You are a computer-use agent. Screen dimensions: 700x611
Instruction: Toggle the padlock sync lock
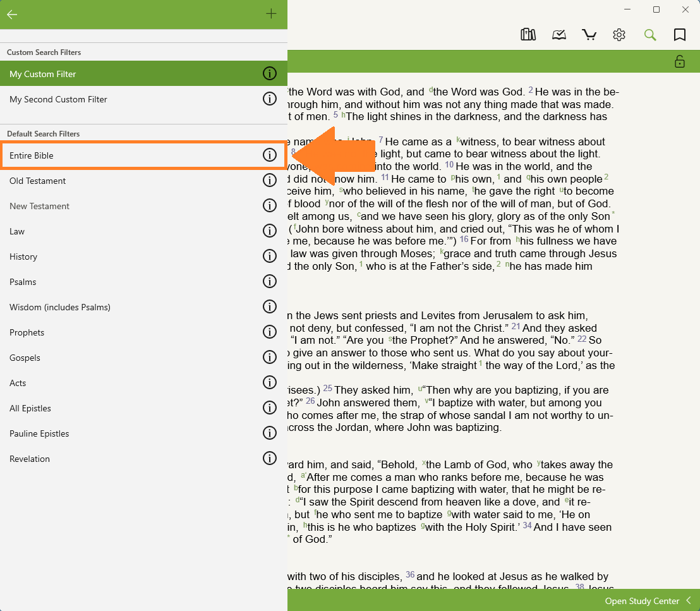tap(680, 61)
